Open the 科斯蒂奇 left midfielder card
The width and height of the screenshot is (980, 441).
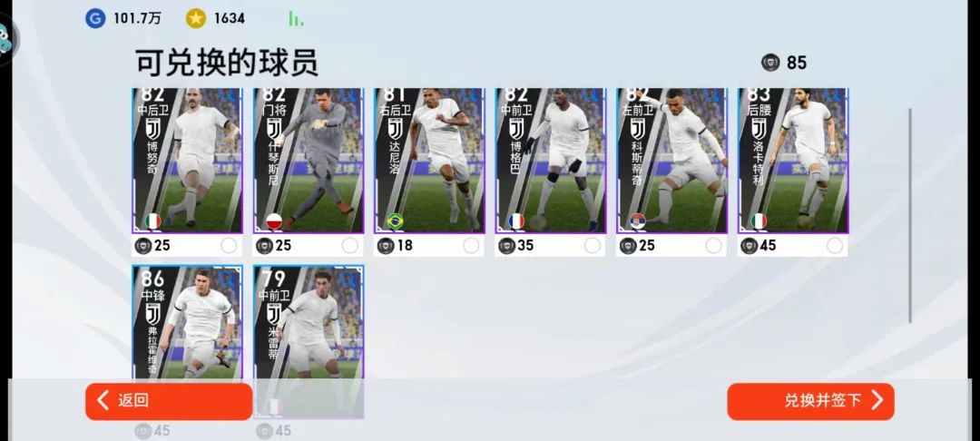671,161
